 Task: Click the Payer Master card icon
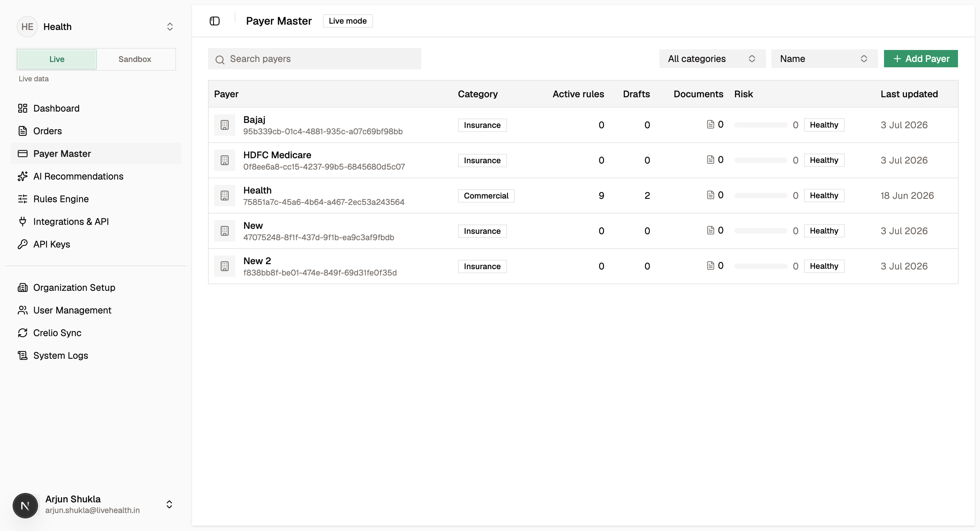click(22, 154)
